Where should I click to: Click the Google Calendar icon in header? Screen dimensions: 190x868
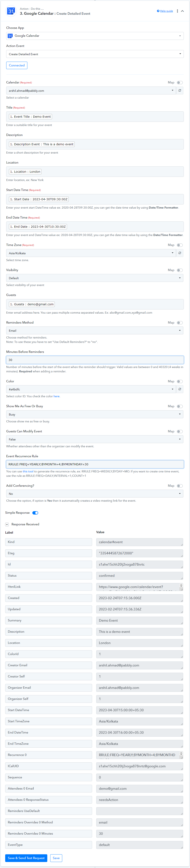pyautogui.click(x=11, y=11)
